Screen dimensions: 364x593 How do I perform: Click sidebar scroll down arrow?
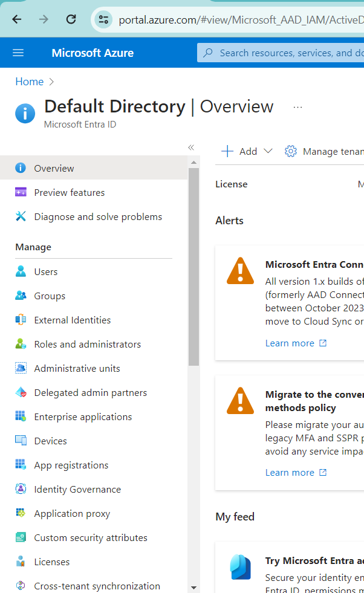tap(193, 588)
